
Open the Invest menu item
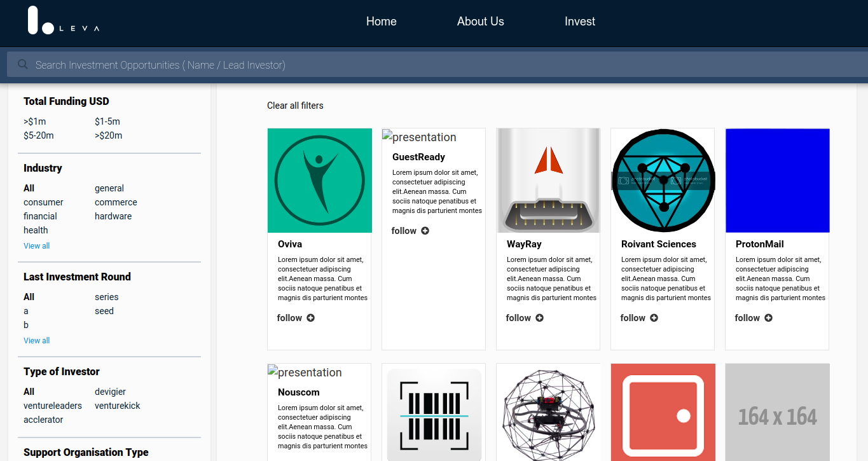[x=579, y=21]
